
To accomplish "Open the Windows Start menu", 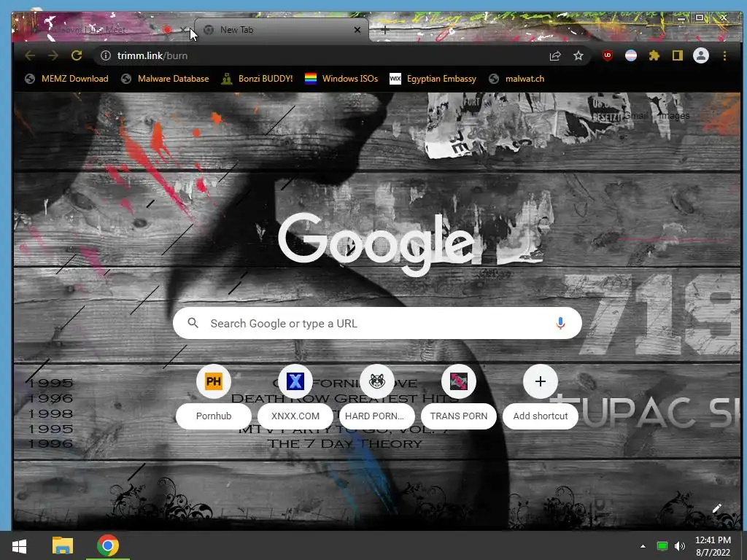I will (x=19, y=545).
